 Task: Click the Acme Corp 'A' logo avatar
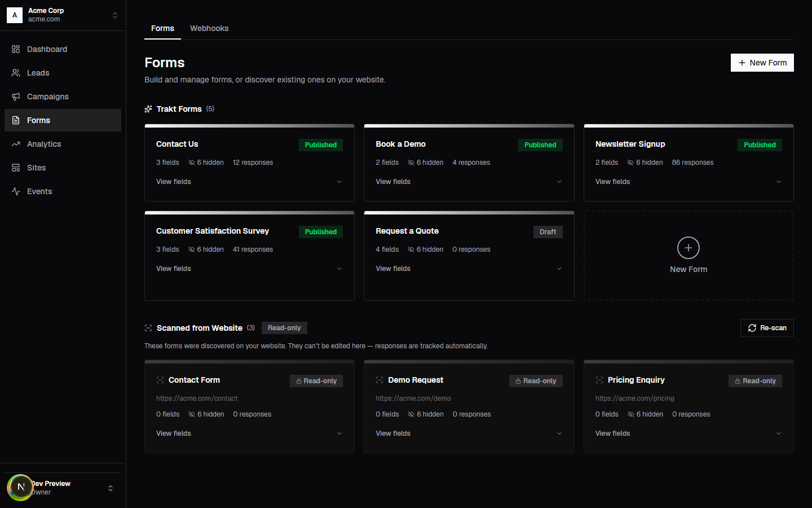coord(15,15)
